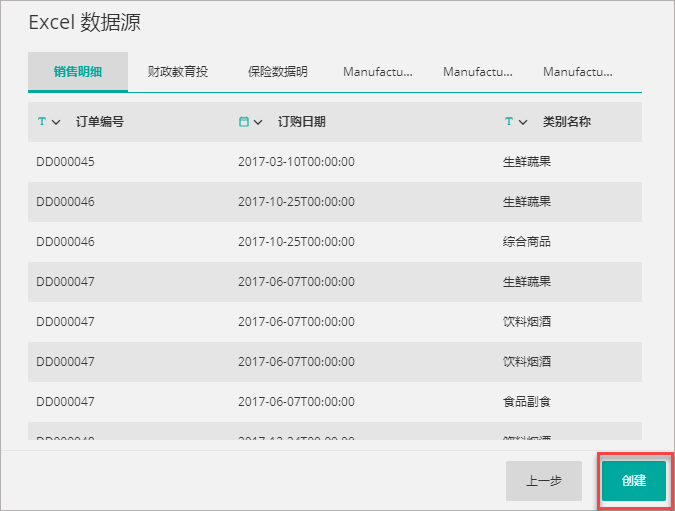This screenshot has width=675, height=511.
Task: Click the 类别名称 column header
Action: point(567,122)
